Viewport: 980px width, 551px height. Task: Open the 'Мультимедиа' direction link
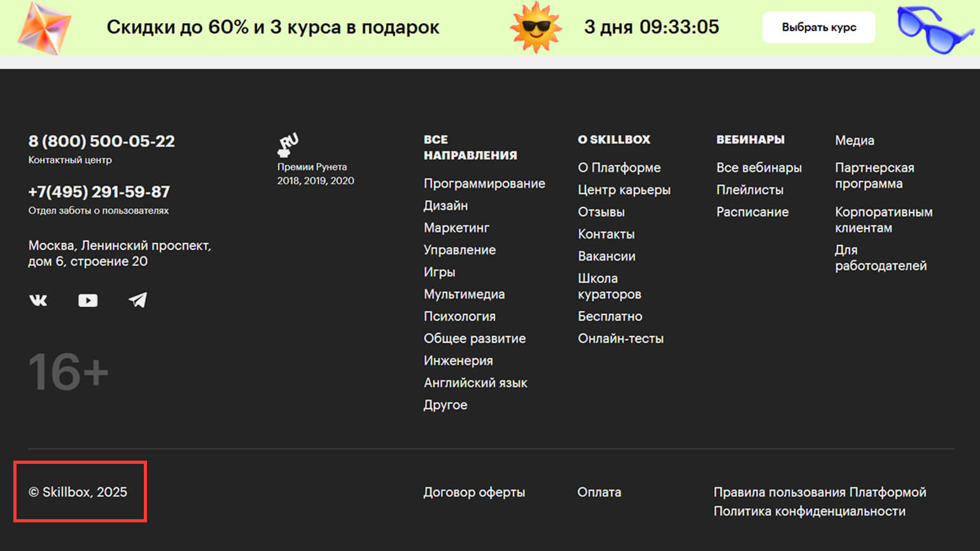(464, 294)
